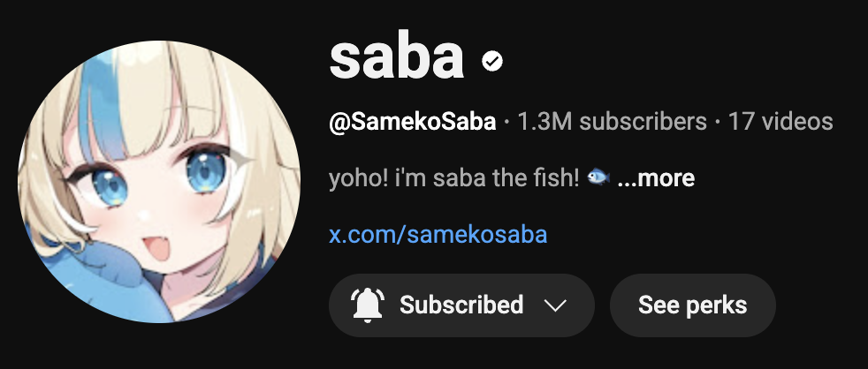Open the x.com/samekosaba link
868x369 pixels.
pos(438,235)
